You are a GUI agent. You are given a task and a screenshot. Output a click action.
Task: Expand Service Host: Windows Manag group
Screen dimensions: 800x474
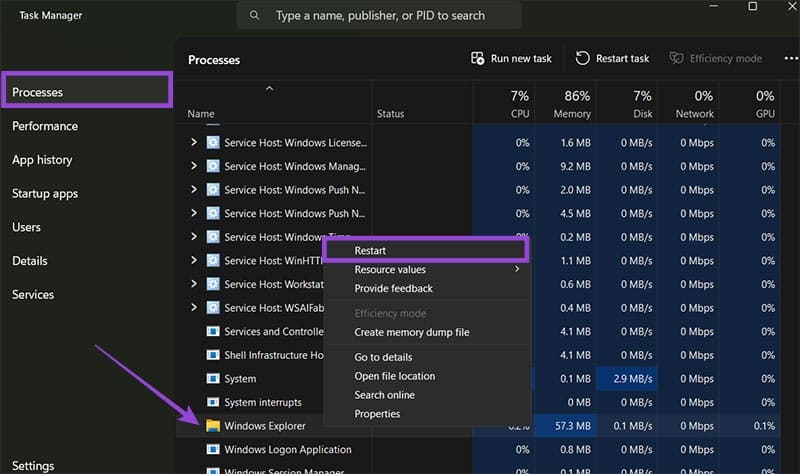(x=193, y=165)
